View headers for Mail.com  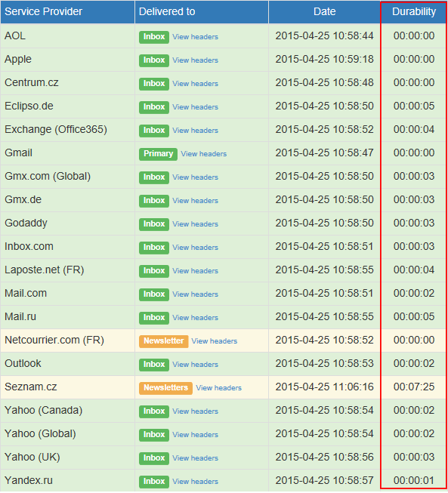pos(195,294)
